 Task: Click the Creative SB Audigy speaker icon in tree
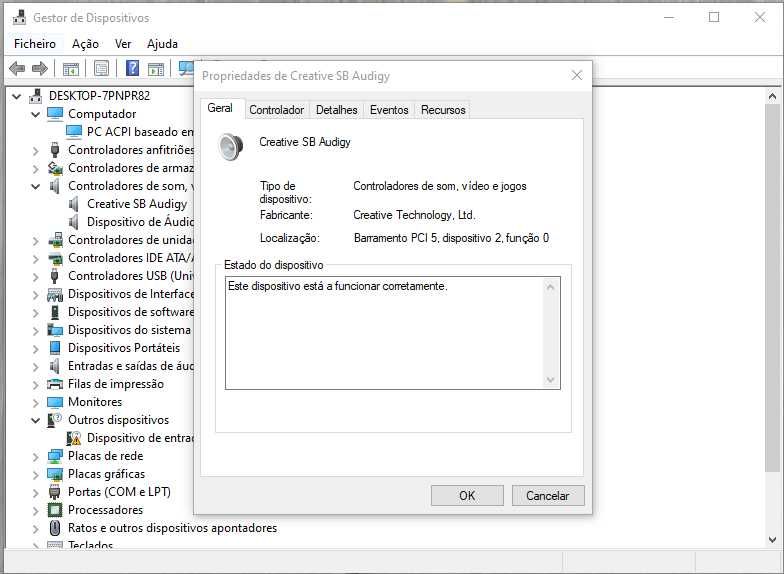[x=74, y=204]
